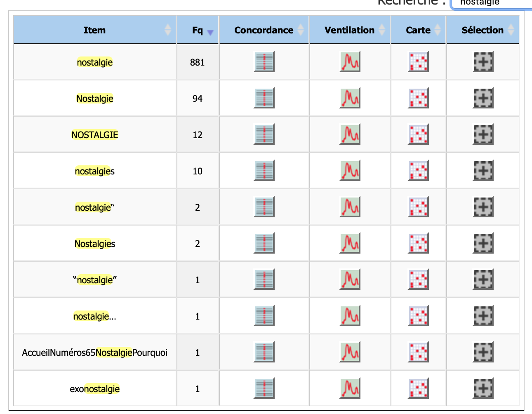Add lowercase 'nostalgie' (881) to selection

483,62
